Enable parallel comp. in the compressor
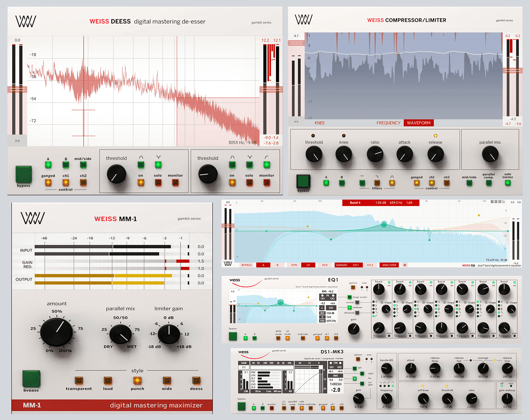 point(489,183)
